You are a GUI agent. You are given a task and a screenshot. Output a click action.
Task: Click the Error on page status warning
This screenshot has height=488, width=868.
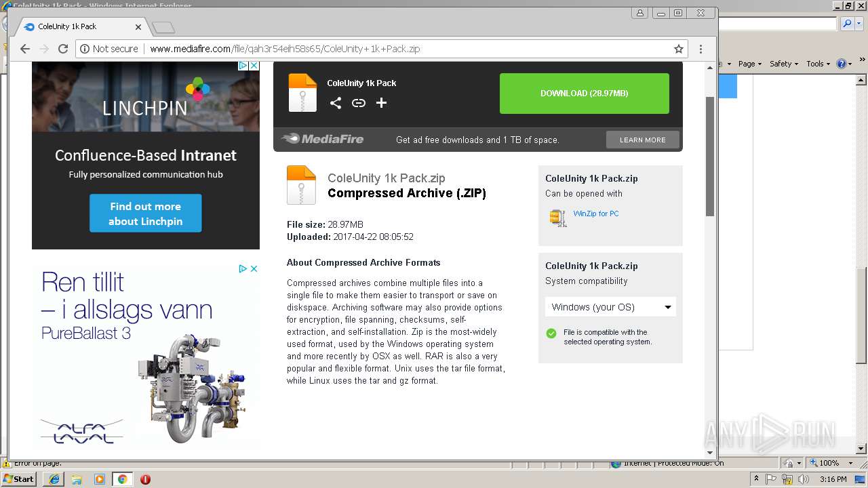point(32,464)
